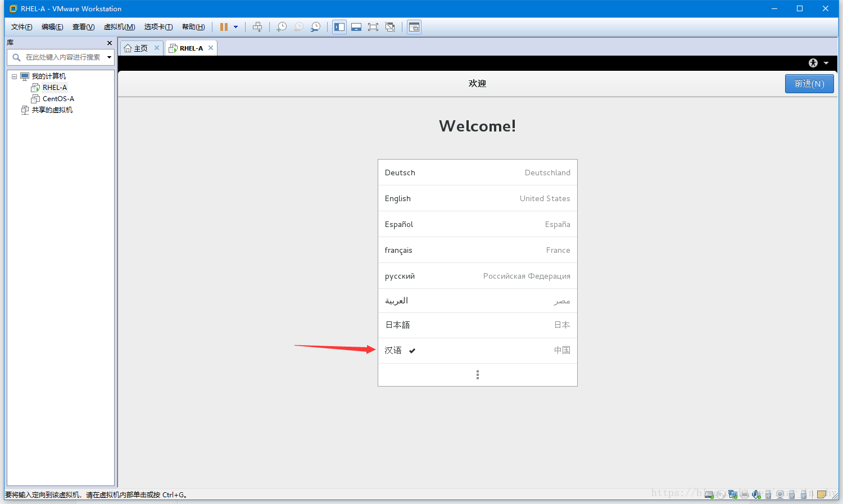The image size is (843, 504).
Task: Click the printer status icon
Action: point(745,494)
